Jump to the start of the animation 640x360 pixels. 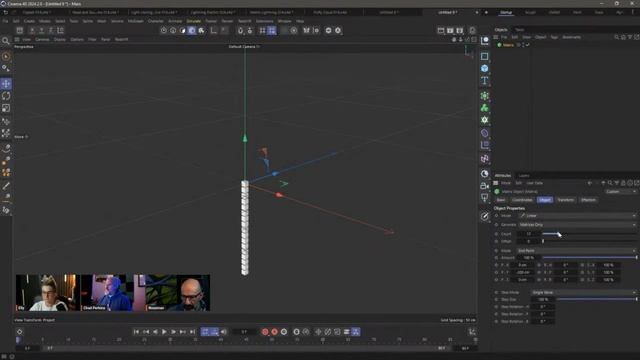click(136, 332)
